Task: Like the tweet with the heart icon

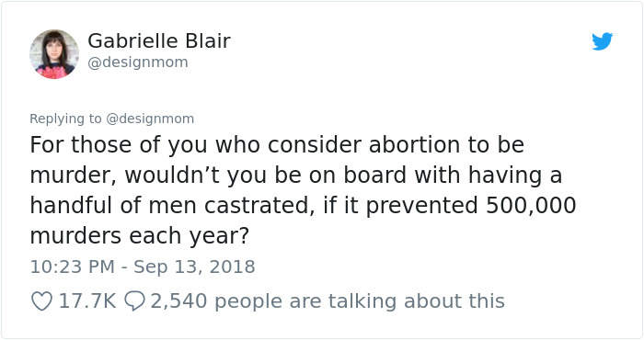Action: click(x=42, y=301)
